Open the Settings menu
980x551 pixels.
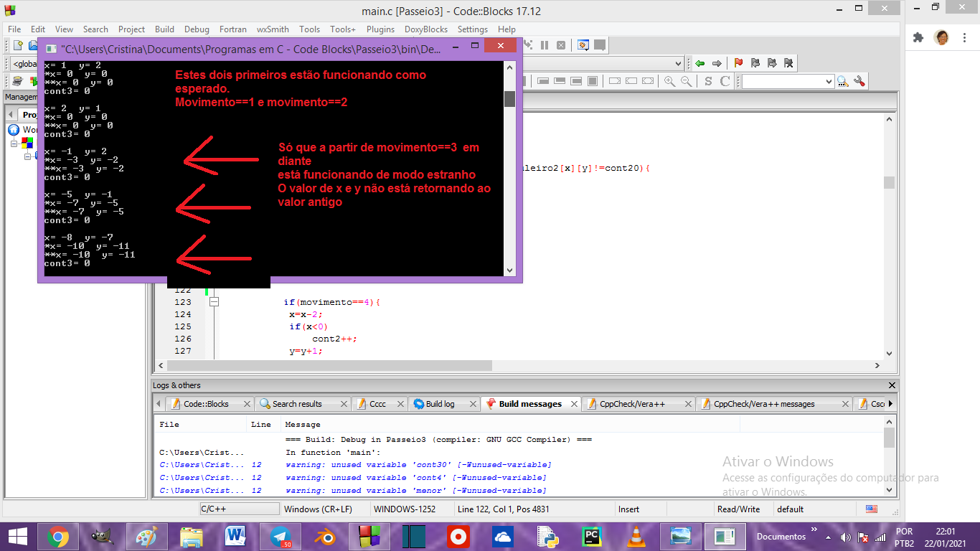pos(472,29)
